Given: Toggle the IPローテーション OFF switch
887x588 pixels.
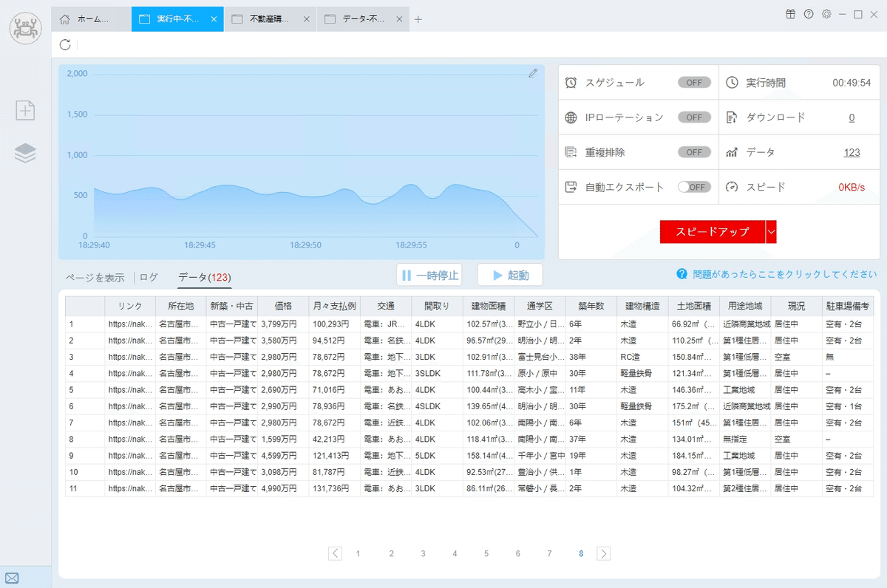Looking at the screenshot, I should click(694, 117).
